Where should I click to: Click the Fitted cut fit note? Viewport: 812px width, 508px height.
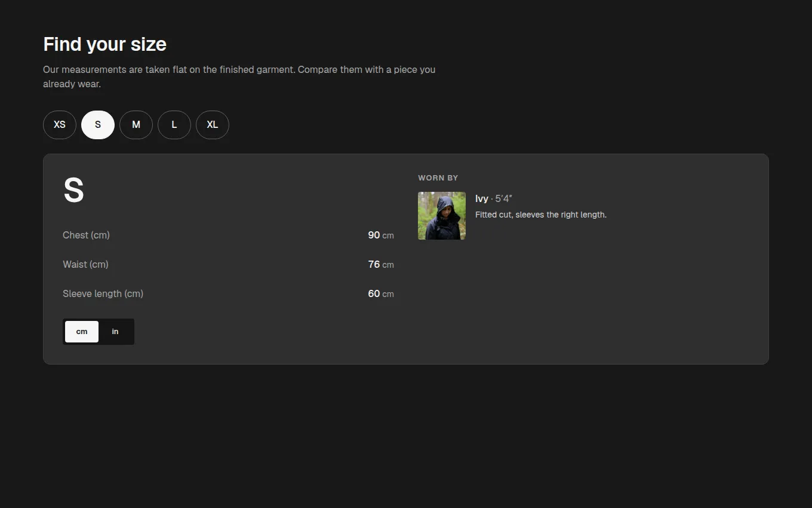pos(541,215)
